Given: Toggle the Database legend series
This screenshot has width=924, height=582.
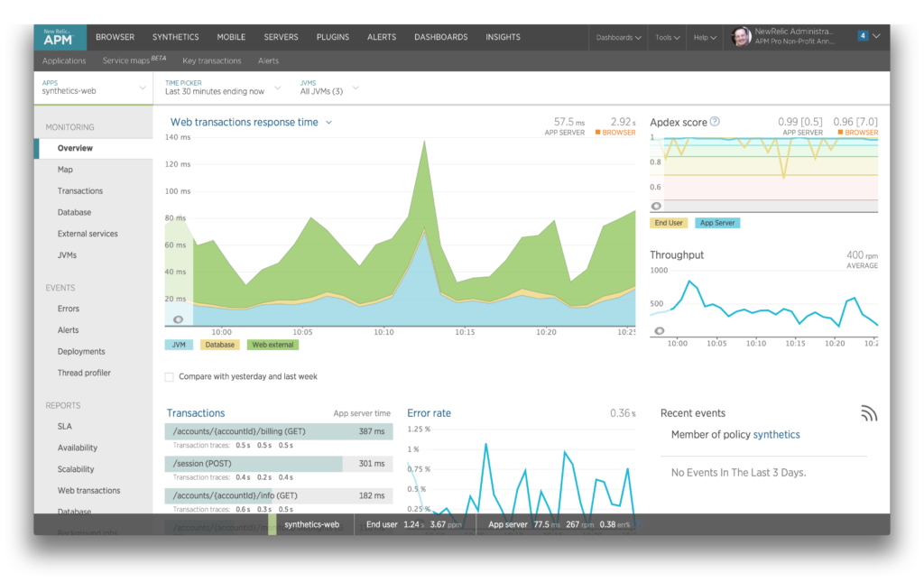Looking at the screenshot, I should pos(220,345).
